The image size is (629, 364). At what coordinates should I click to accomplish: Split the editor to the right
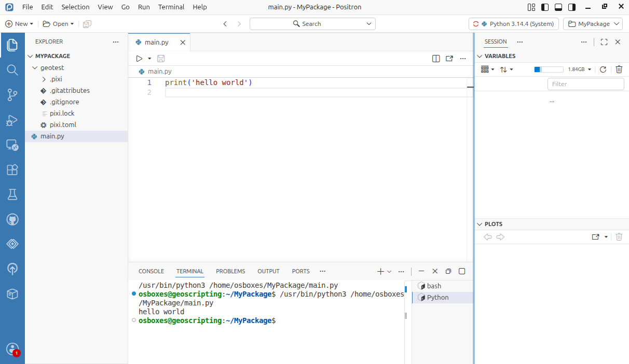[x=436, y=59]
